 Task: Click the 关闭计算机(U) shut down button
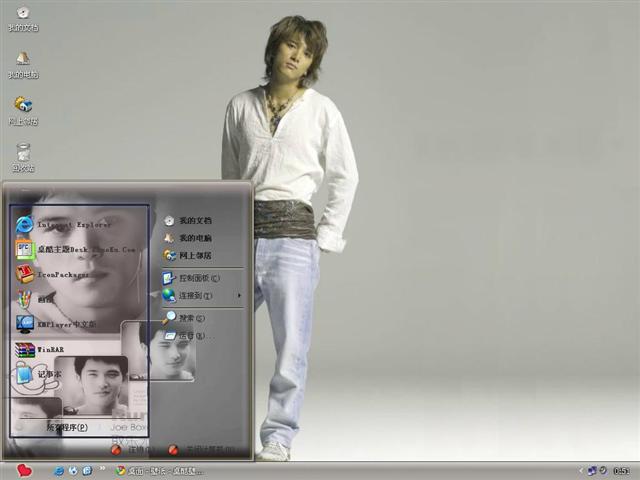[x=201, y=450]
